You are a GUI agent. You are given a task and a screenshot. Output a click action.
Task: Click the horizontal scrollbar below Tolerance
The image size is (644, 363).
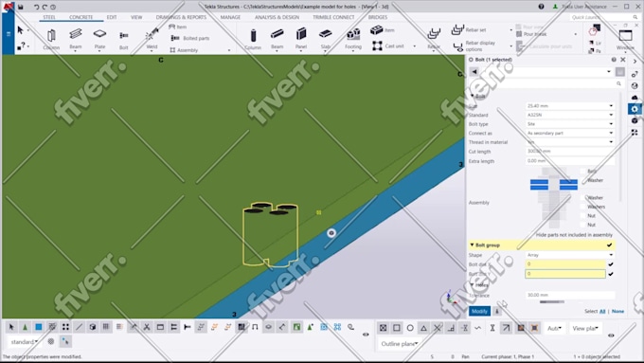[x=552, y=302]
